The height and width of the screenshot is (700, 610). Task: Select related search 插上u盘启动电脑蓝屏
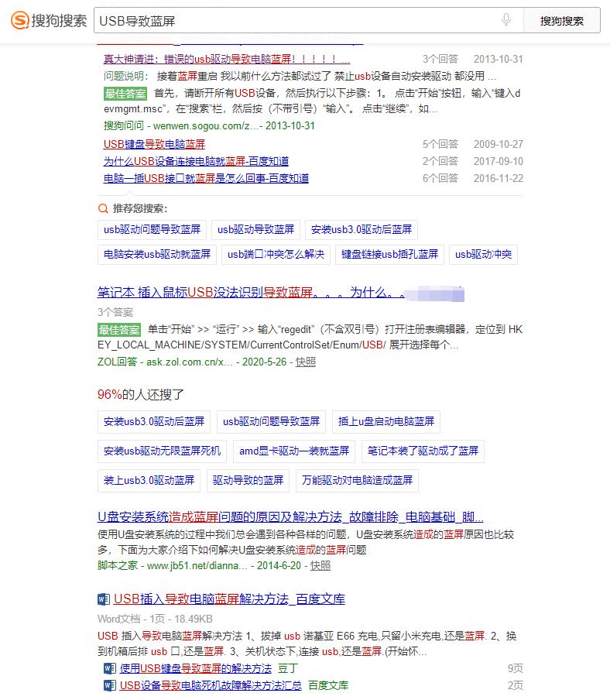click(386, 421)
